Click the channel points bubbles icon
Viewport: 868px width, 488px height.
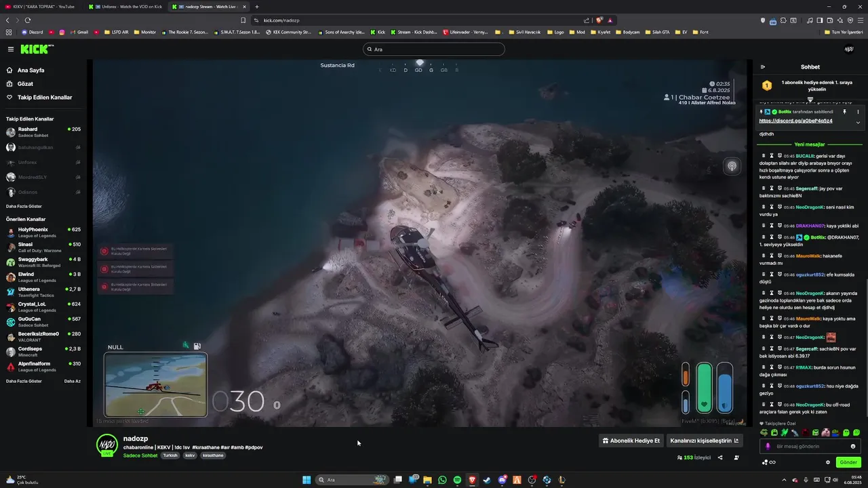click(765, 462)
